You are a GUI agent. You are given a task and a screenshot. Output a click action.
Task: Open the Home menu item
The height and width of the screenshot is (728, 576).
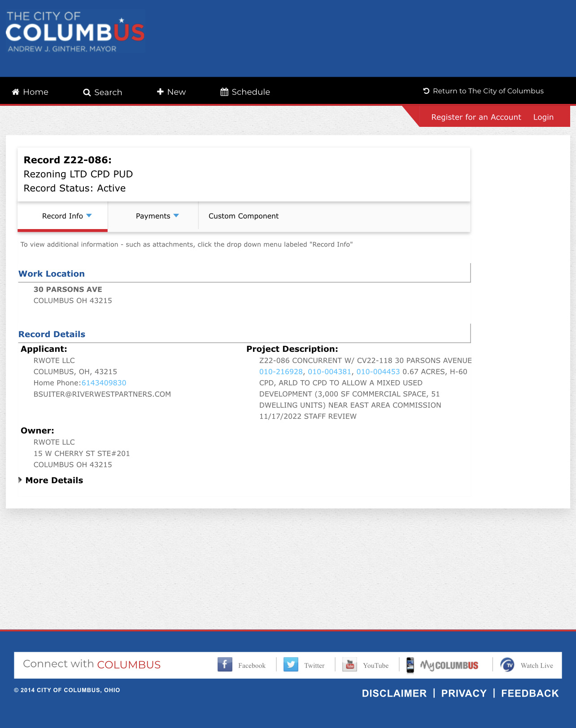pyautogui.click(x=30, y=92)
